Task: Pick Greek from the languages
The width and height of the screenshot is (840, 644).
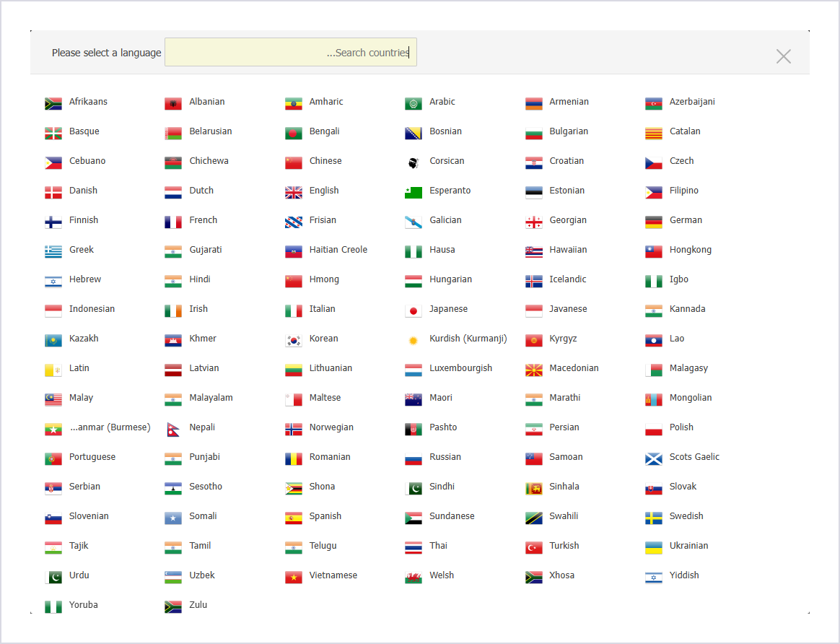Action: (82, 250)
